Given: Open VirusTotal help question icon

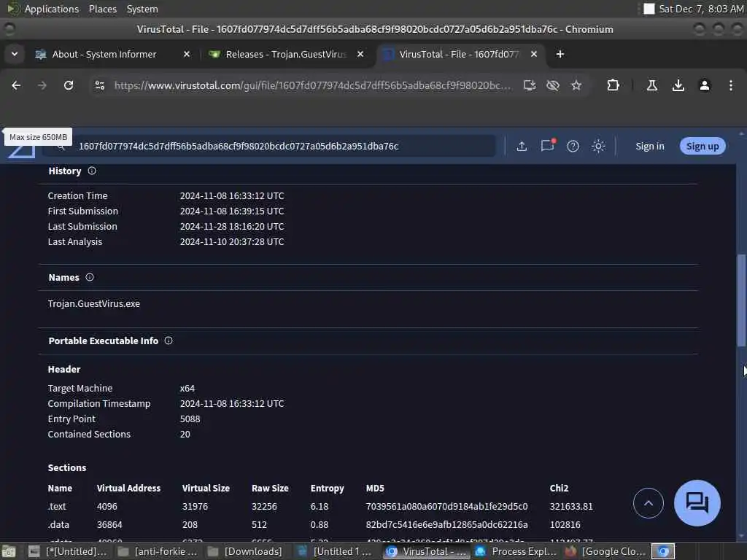Looking at the screenshot, I should (573, 146).
